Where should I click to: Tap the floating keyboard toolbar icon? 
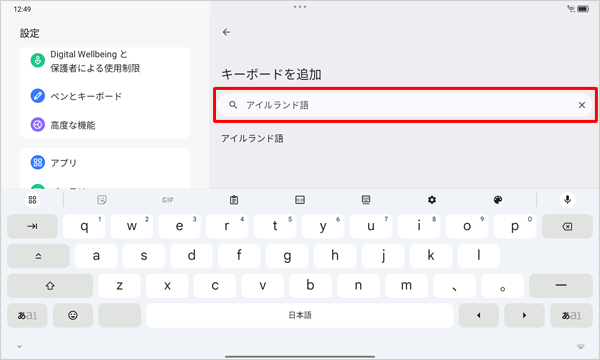point(366,200)
